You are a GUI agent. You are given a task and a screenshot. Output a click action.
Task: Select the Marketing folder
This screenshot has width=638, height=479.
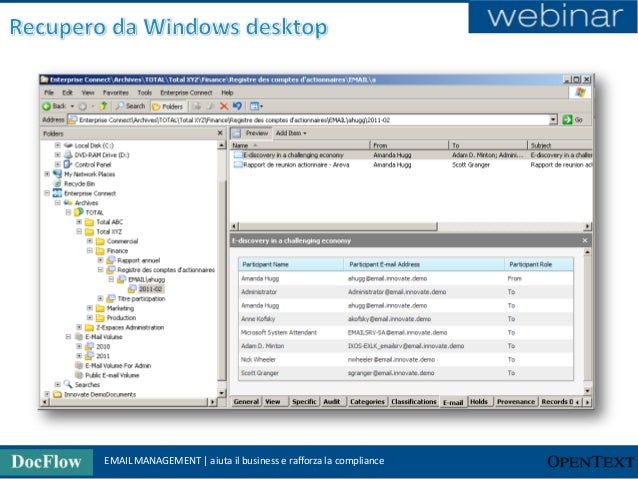(115, 308)
